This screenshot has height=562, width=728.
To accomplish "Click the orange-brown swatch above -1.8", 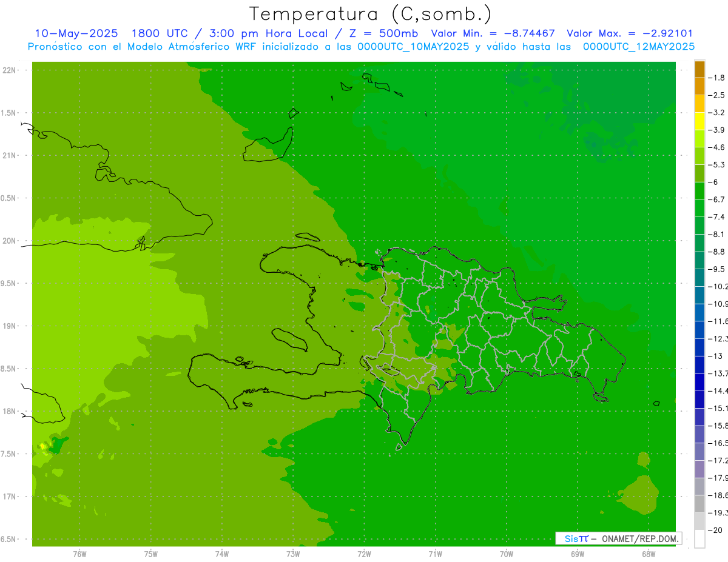I will [x=699, y=70].
